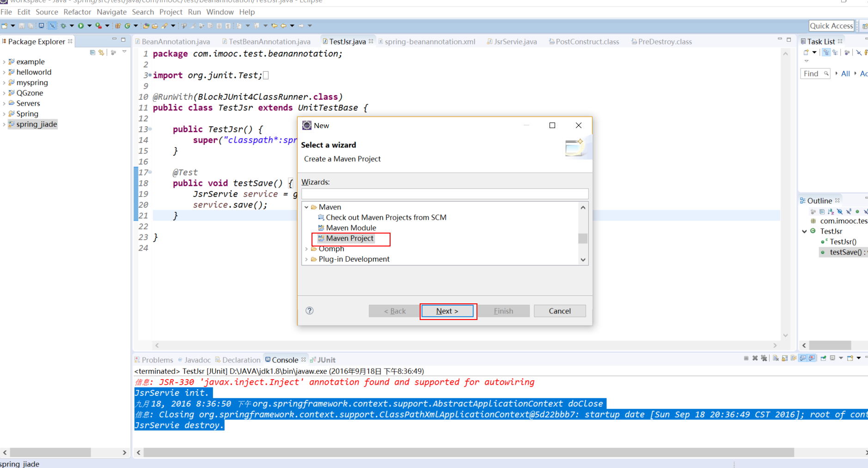Open the Refactor menu

(x=77, y=12)
